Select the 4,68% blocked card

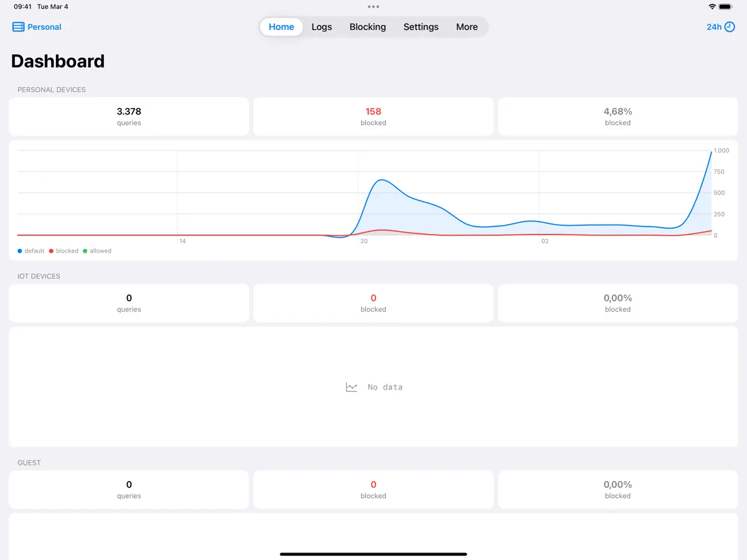point(618,116)
